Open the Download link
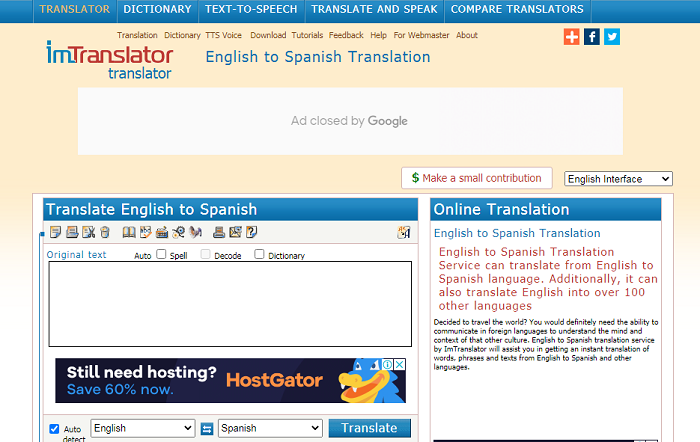 click(268, 35)
